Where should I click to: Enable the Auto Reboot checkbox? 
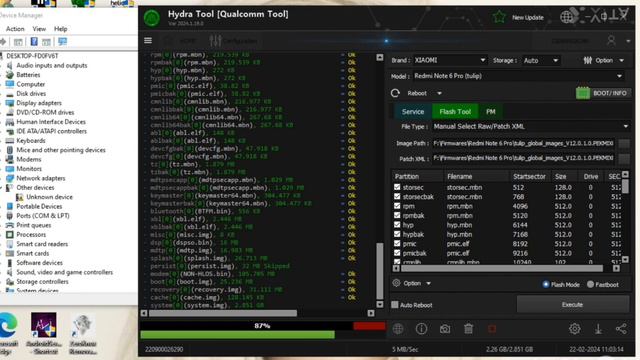point(395,304)
